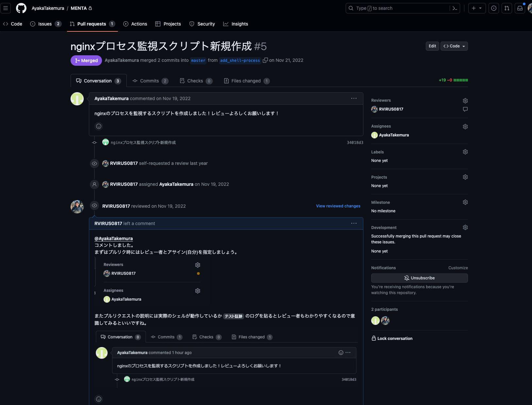The height and width of the screenshot is (405, 532).
Task: Open the kebab menu on AyakaTakemura's comment
Action: [354, 98]
